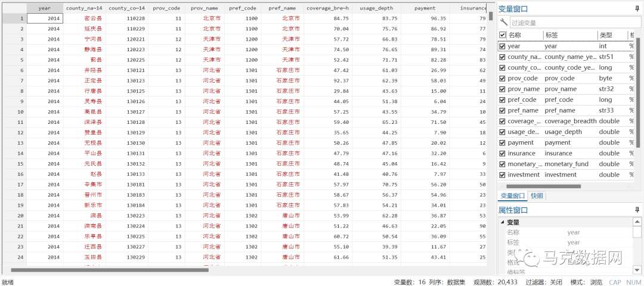Select the payment column header
Screen dimensions: 644x286
point(425,8)
